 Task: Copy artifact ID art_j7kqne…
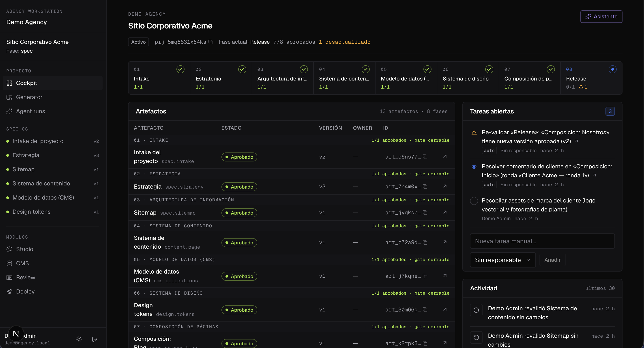(425, 276)
